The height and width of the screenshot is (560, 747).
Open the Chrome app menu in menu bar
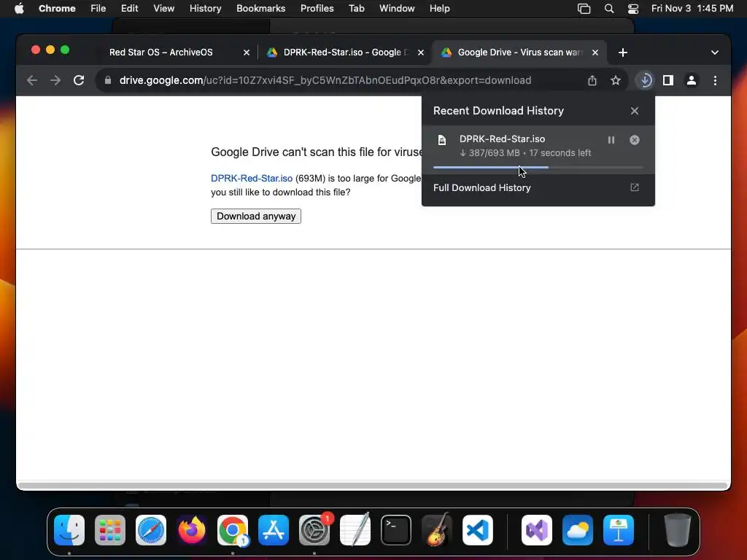[x=57, y=9]
